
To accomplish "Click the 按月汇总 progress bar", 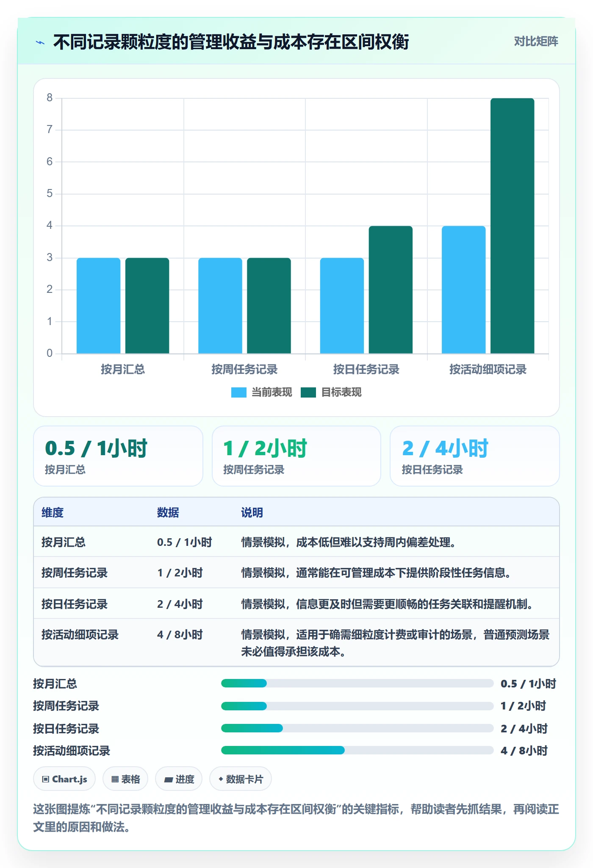I will 357,683.
